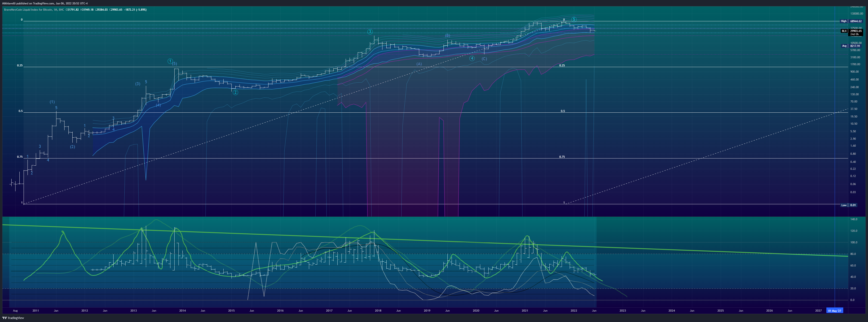
Task: Click the TradingView logo at bottom left
Action: coord(13,318)
